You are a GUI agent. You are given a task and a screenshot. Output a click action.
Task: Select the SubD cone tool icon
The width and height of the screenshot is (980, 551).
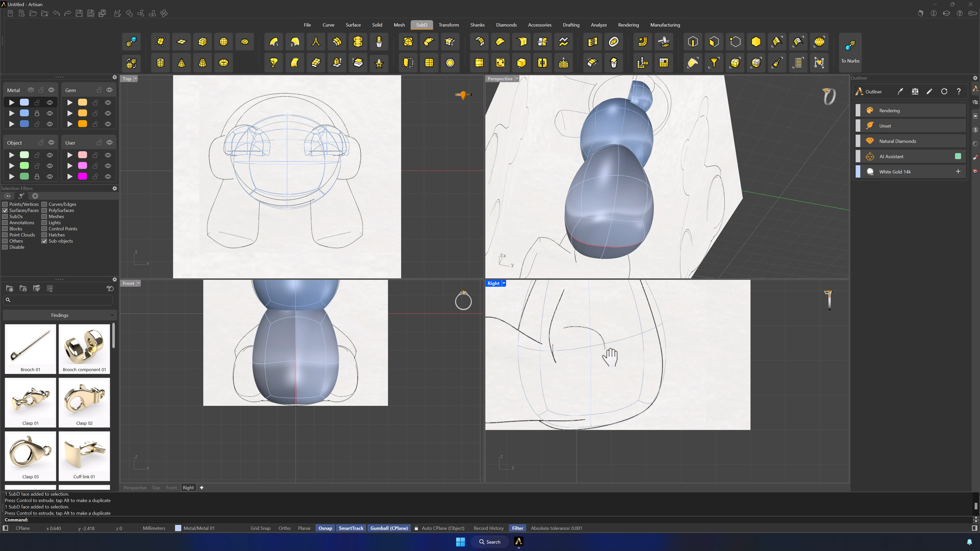tap(181, 63)
